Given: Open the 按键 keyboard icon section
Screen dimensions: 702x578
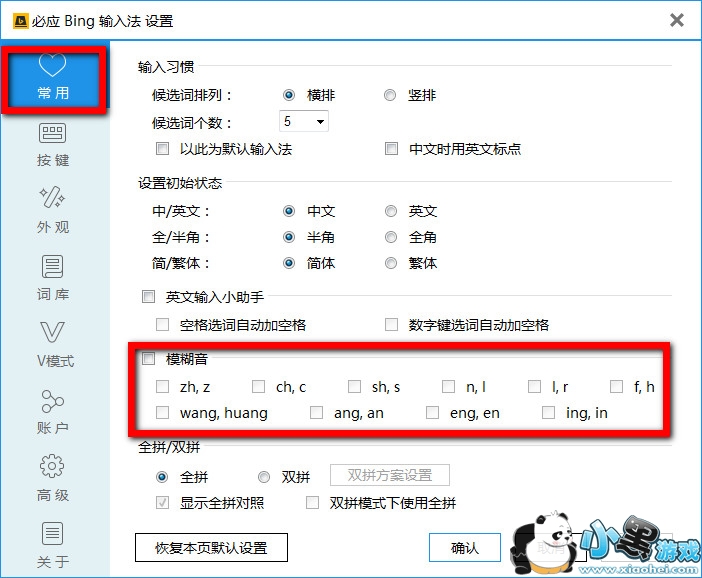Looking at the screenshot, I should (53, 145).
